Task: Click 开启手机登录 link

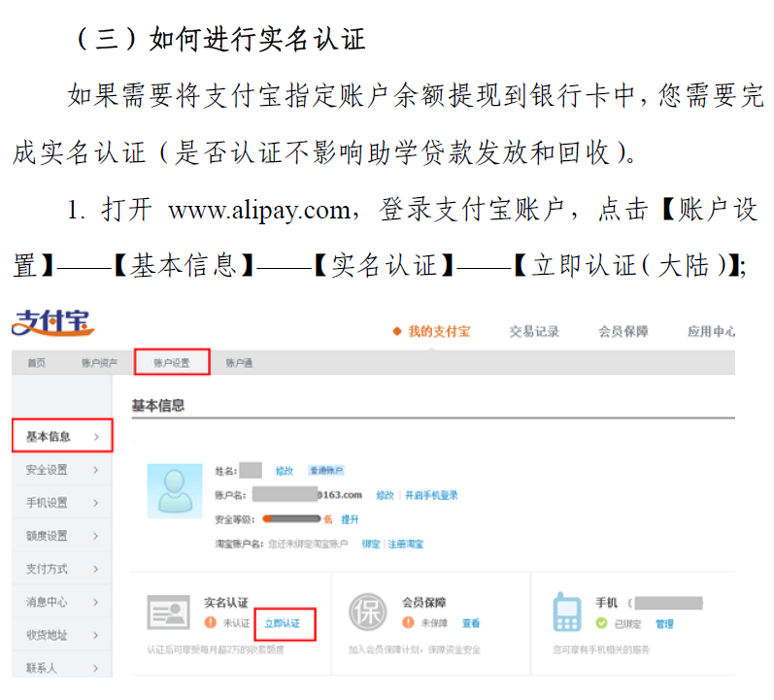Action: click(x=431, y=495)
